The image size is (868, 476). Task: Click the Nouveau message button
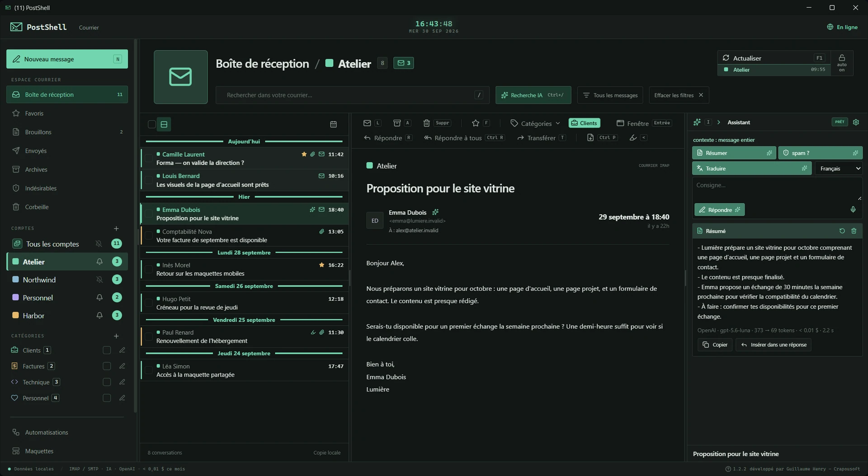[x=67, y=59]
